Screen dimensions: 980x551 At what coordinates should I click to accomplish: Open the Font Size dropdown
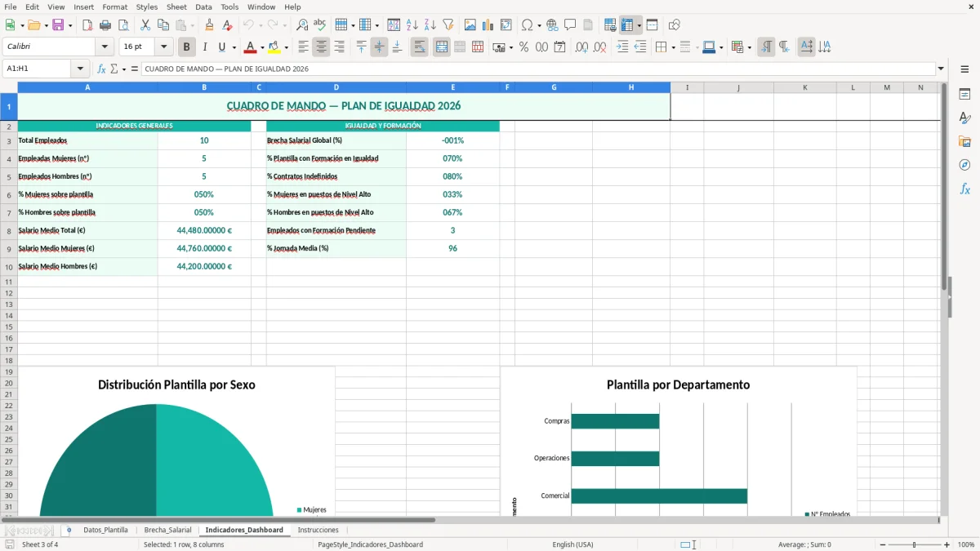click(164, 47)
